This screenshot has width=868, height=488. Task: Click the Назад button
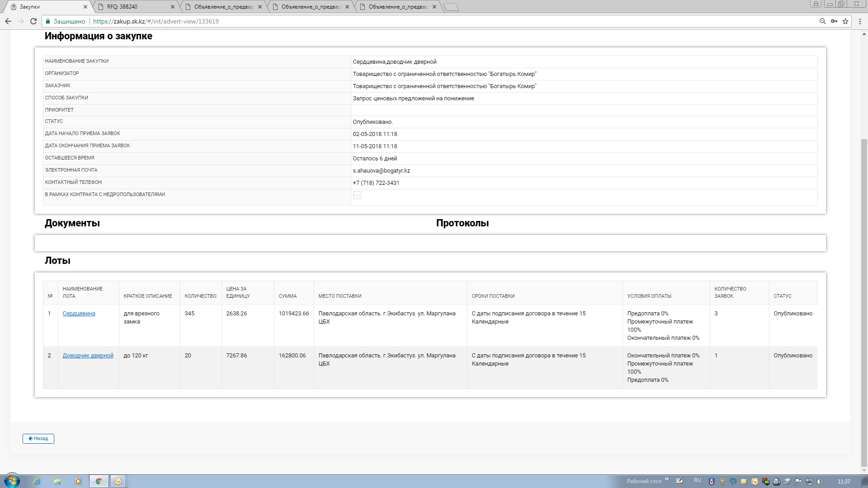pyautogui.click(x=38, y=439)
